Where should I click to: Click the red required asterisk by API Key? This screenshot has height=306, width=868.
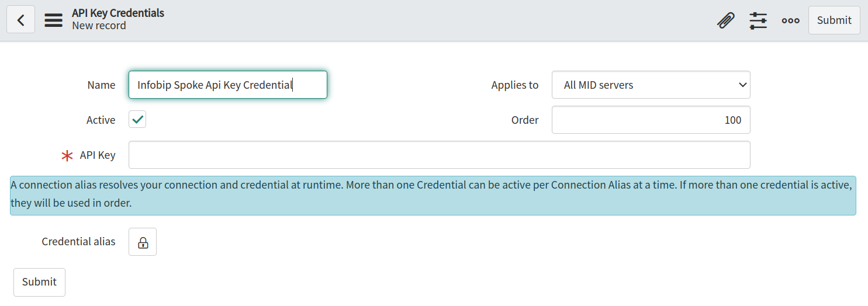tap(68, 155)
